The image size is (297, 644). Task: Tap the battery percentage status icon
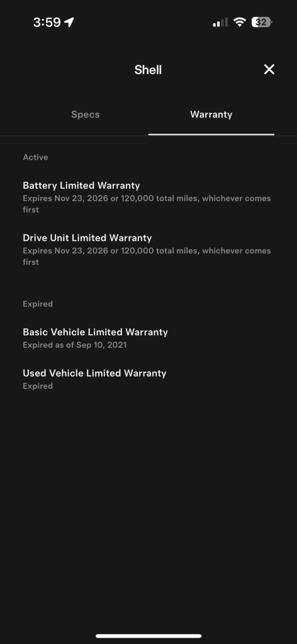tap(262, 22)
